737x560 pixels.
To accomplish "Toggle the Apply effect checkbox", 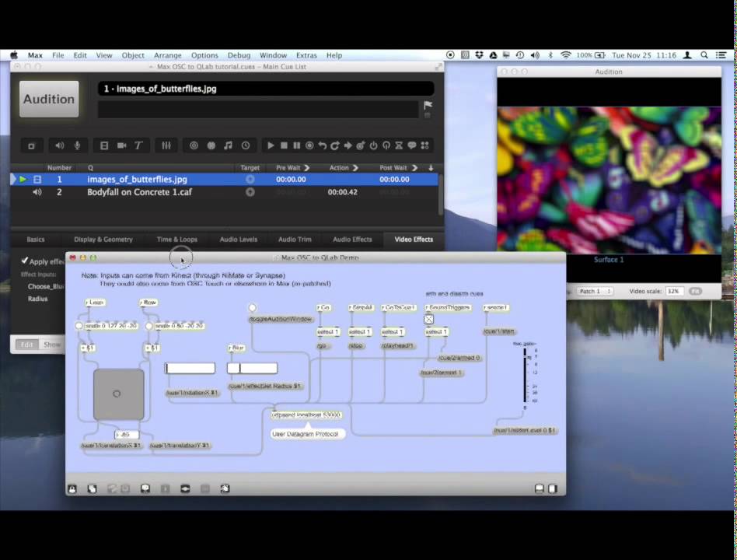I will coord(24,261).
